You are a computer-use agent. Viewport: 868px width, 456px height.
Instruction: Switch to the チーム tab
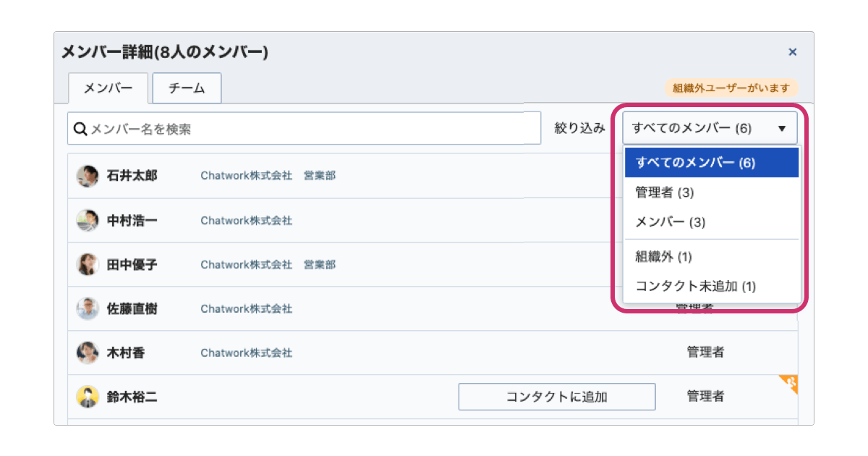pos(187,88)
